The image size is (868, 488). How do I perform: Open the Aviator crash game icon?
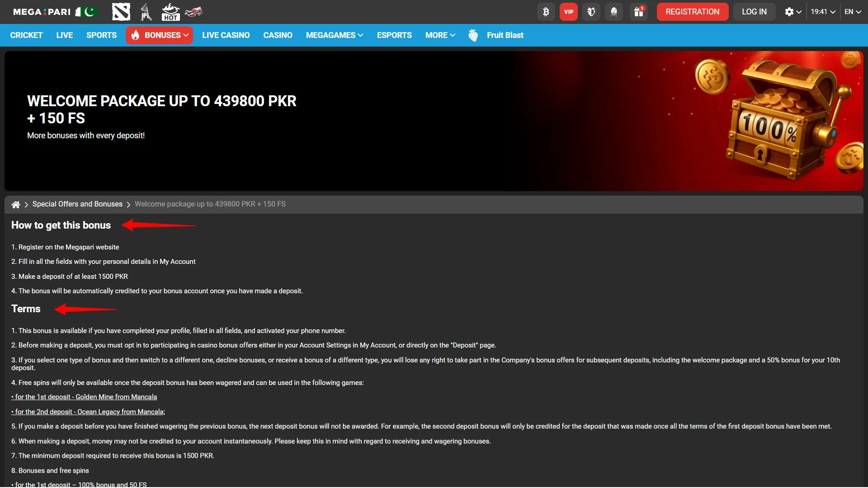coord(193,12)
